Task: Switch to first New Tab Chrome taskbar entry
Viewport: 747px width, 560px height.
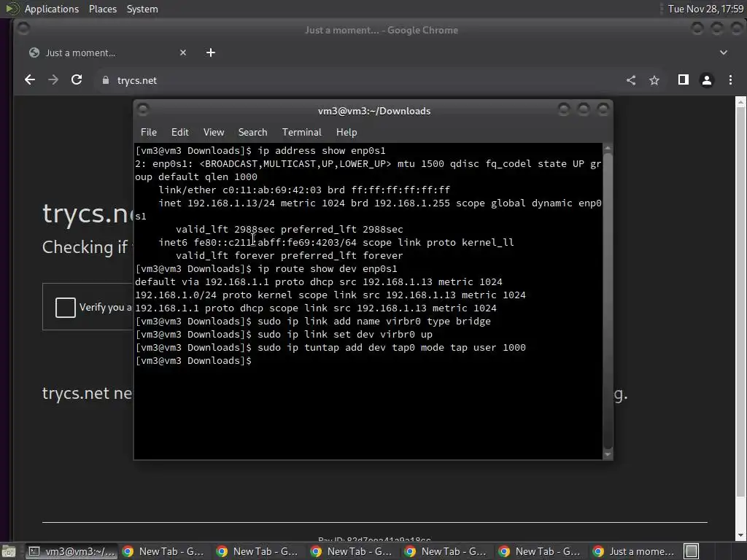Action: pyautogui.click(x=164, y=551)
